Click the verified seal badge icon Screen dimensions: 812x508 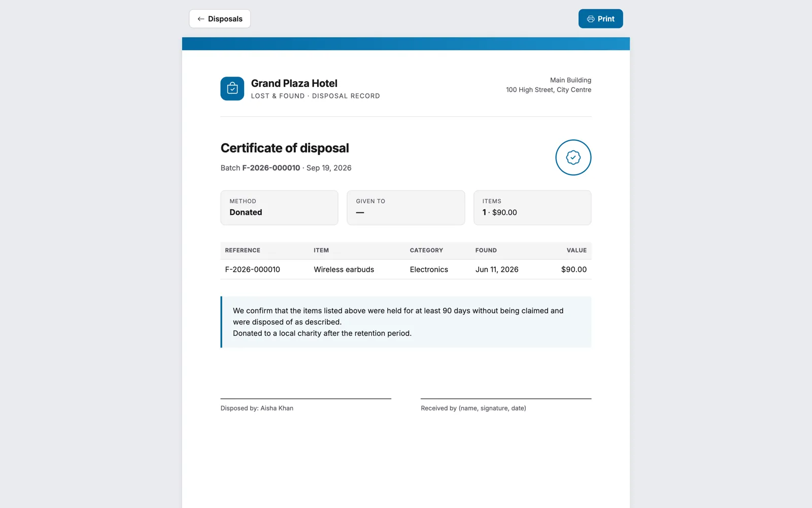point(573,157)
